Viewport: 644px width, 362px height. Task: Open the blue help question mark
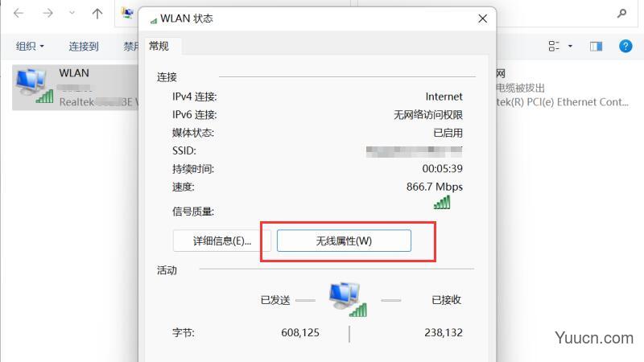coord(625,46)
